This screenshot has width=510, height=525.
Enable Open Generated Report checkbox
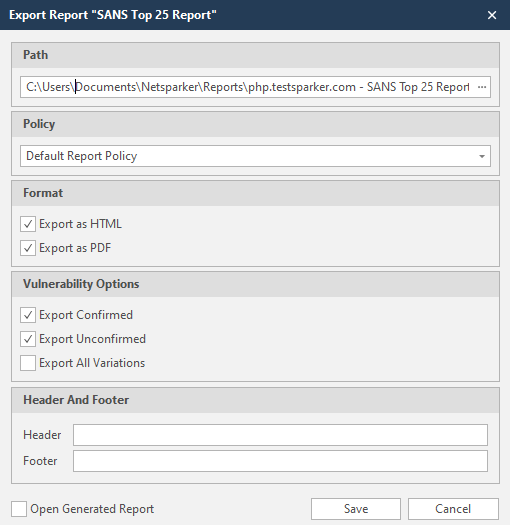[19, 509]
